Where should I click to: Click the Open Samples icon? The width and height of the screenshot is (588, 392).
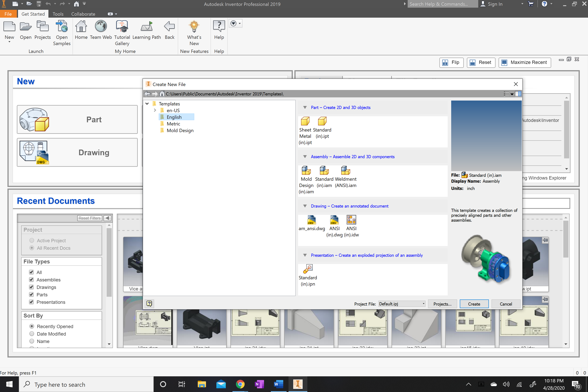pyautogui.click(x=62, y=26)
